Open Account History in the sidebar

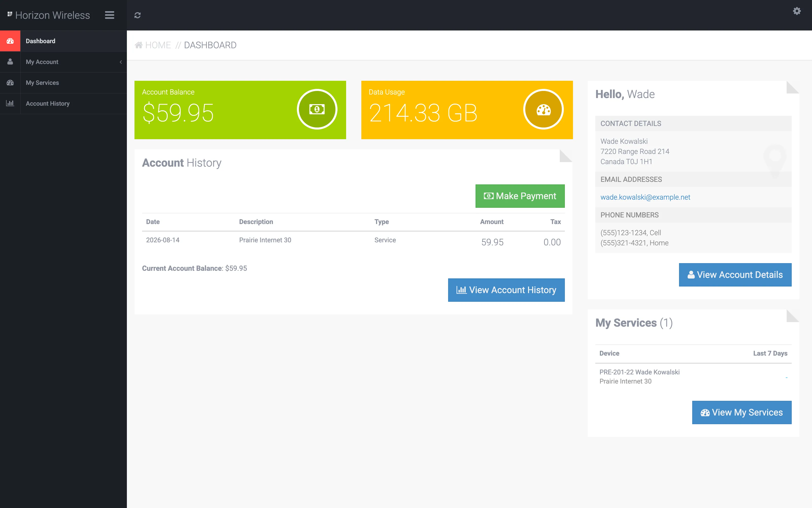[x=63, y=103]
